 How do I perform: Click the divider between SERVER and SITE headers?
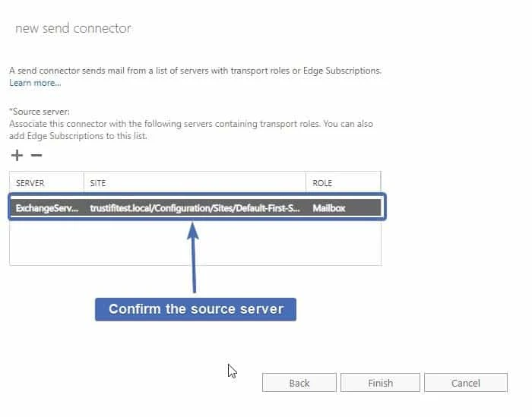tap(84, 183)
